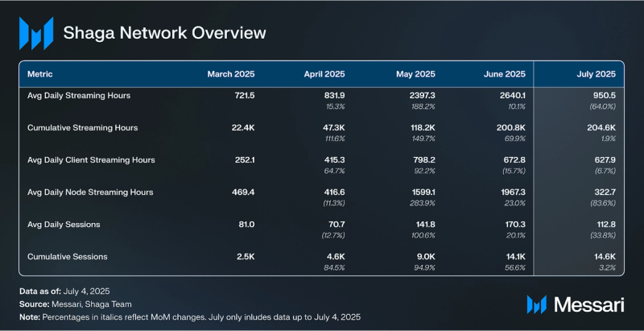The height and width of the screenshot is (331, 644).
Task: Select the 'July 2025' column header
Action: [x=596, y=74]
